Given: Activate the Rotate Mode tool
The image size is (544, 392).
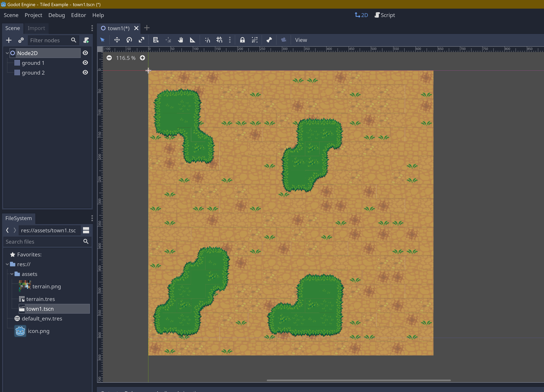Looking at the screenshot, I should point(129,40).
